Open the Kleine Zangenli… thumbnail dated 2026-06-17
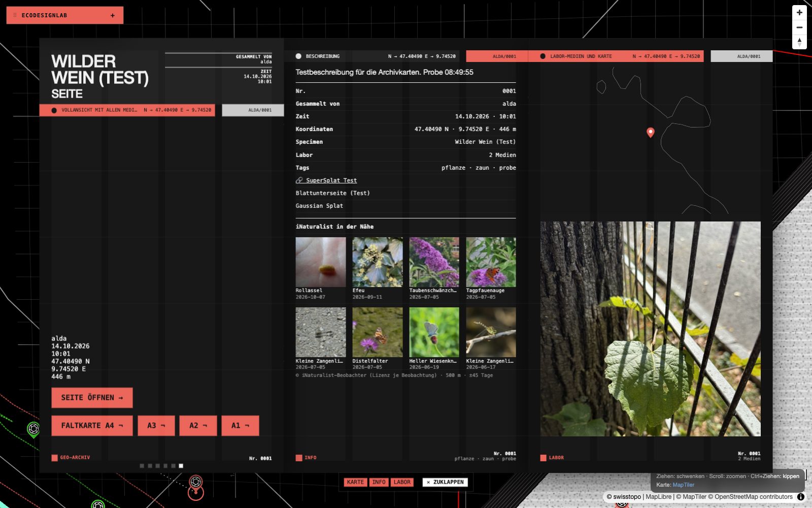The image size is (812, 508). pos(491,332)
